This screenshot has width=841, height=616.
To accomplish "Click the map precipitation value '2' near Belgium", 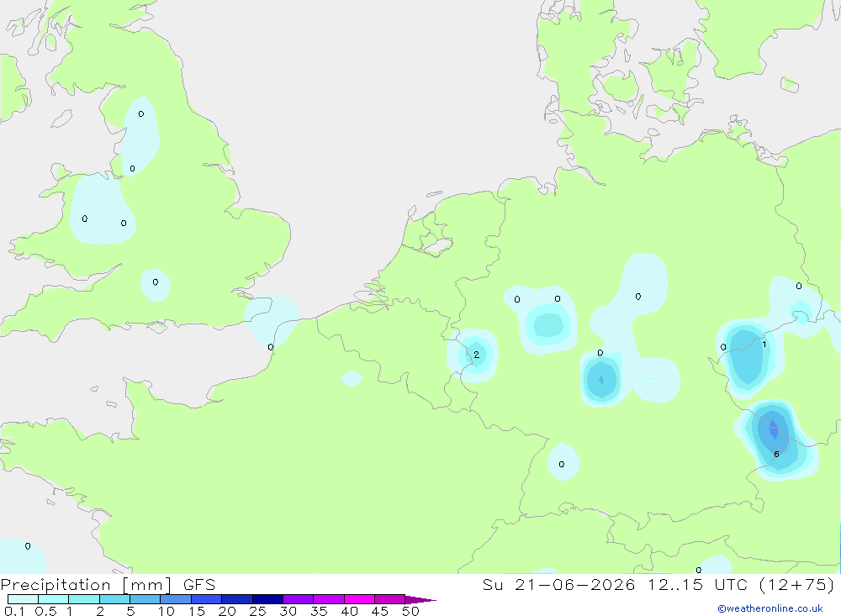I will (x=476, y=355).
